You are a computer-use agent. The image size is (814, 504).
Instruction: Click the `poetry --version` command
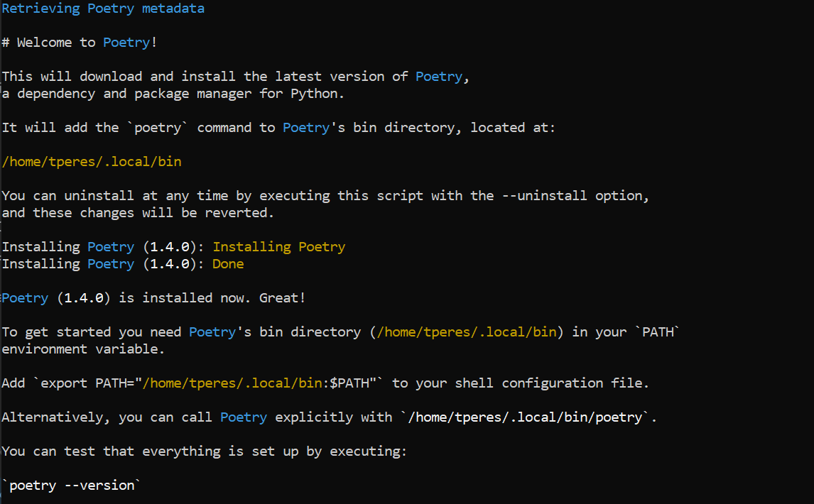[71, 486]
